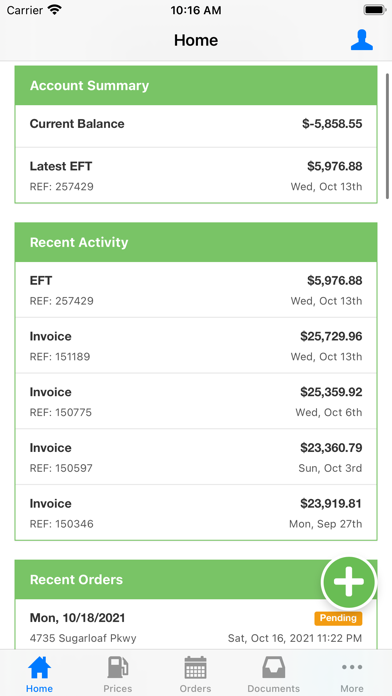The width and height of the screenshot is (392, 696).
Task: Open Invoice REF 150597
Action: 196,457
